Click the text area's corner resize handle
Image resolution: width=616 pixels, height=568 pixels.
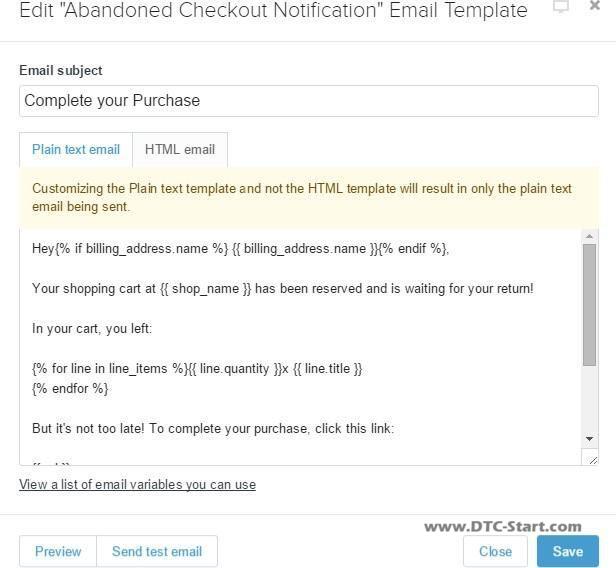coord(593,460)
